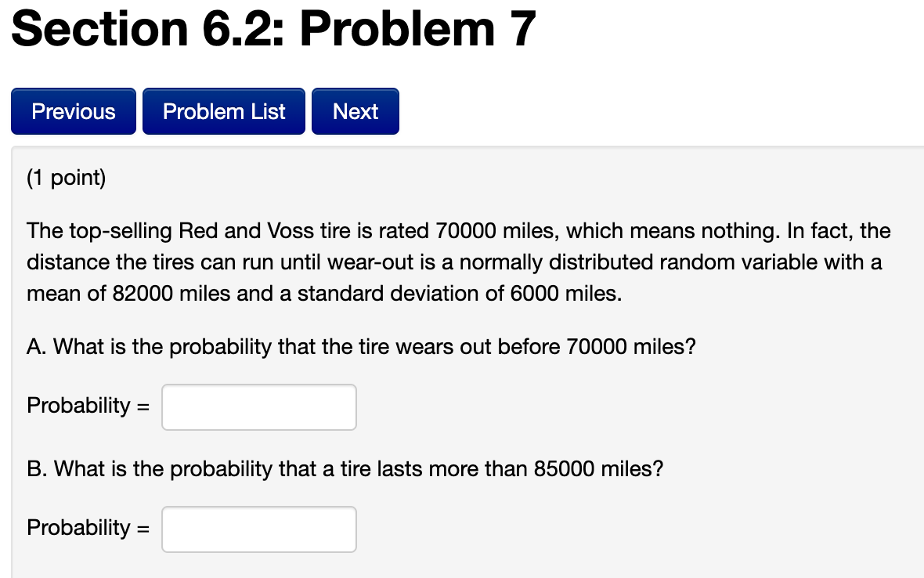Click the Section 6.2: Problem 7 heading
924x578 pixels.
273,29
